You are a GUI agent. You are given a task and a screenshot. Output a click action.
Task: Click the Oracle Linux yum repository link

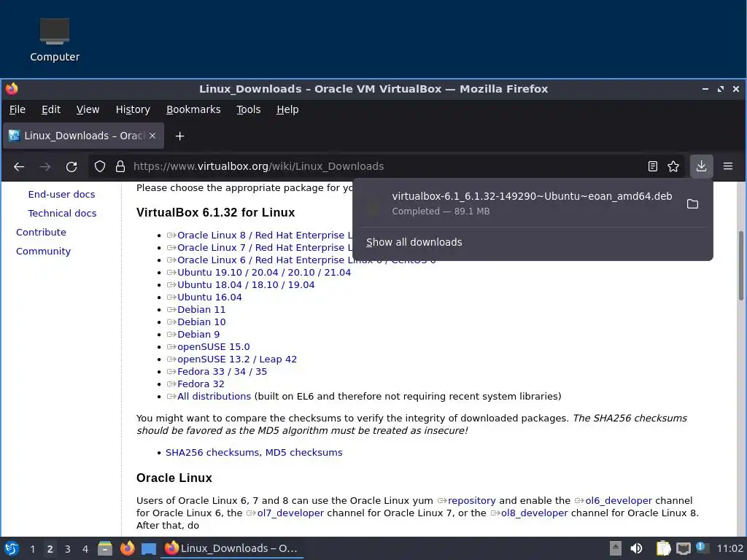pos(472,500)
